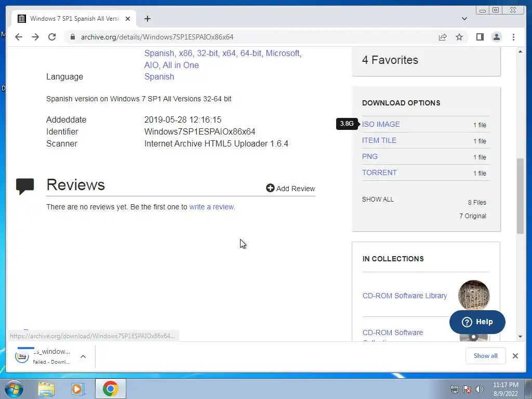Viewport: 532px width, 399px height.
Task: Open the TORRENT download option
Action: [x=379, y=172]
